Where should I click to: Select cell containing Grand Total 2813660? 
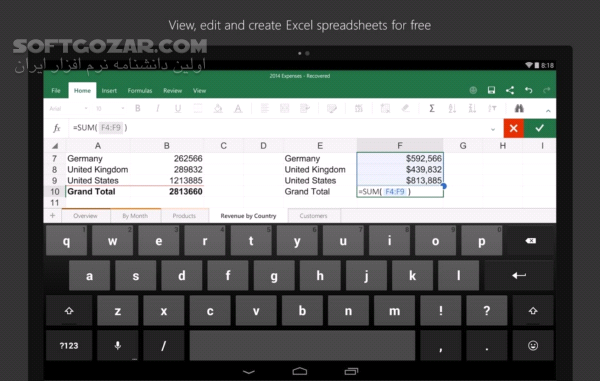[x=166, y=192]
